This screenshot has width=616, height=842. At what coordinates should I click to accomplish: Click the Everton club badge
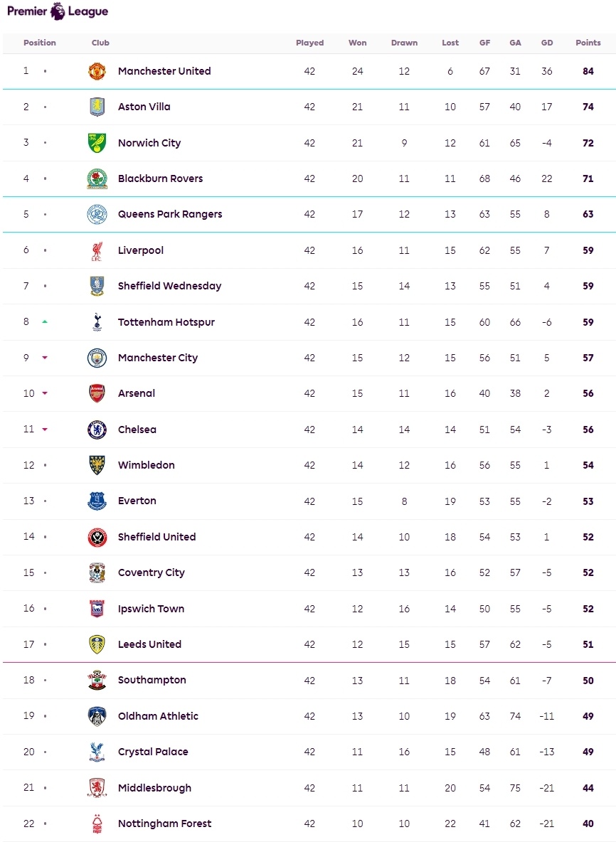click(97, 501)
